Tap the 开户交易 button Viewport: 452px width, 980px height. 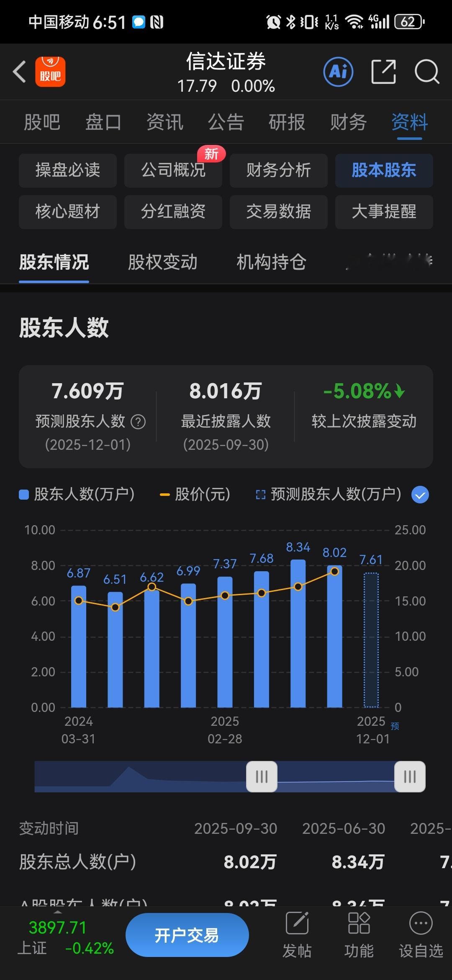(x=187, y=935)
